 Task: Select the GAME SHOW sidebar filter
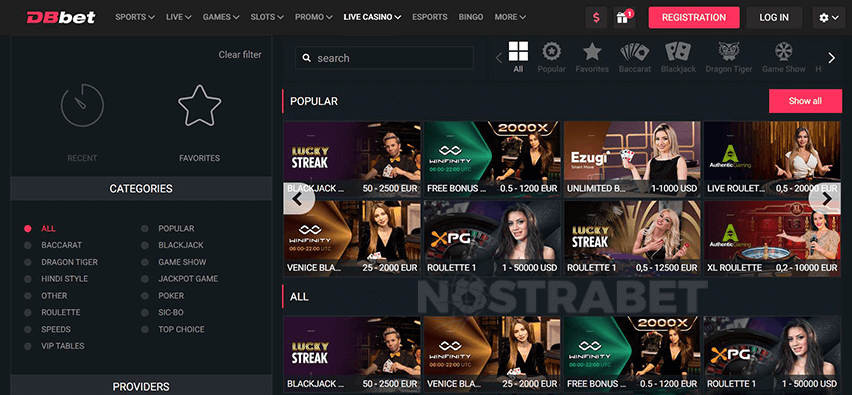(182, 262)
